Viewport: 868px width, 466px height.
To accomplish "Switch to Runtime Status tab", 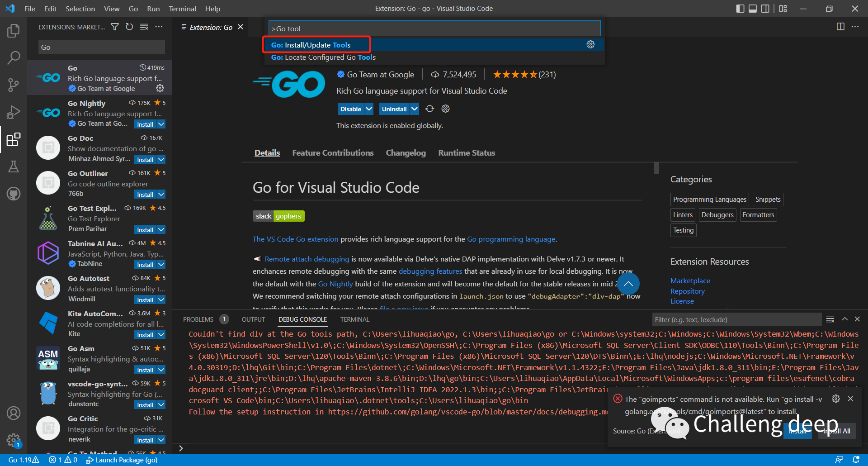I will [467, 153].
